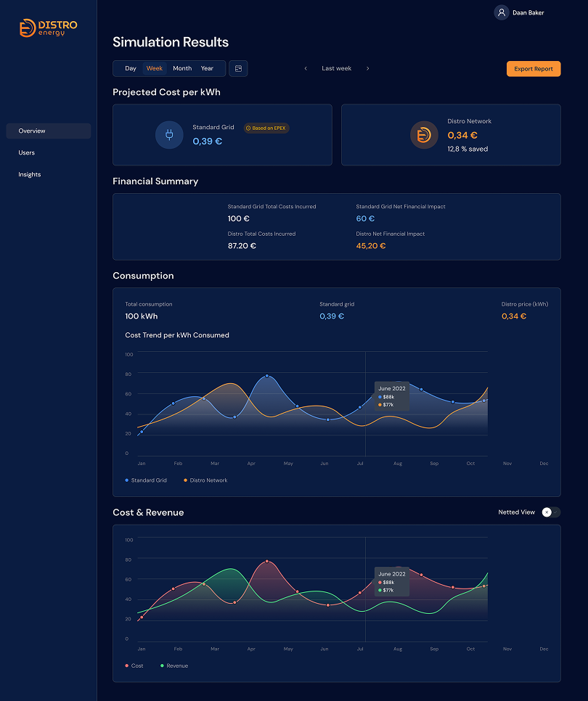Go to next week using right arrow
Image resolution: width=588 pixels, height=701 pixels.
pos(368,69)
